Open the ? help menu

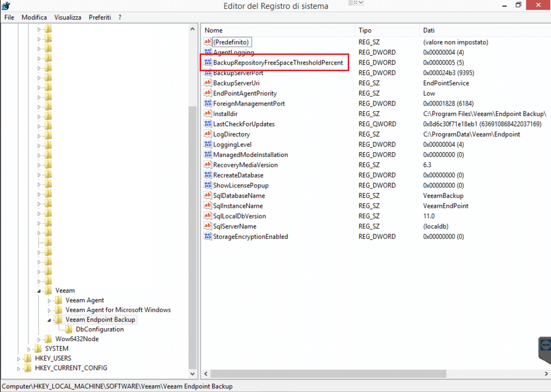(120, 17)
